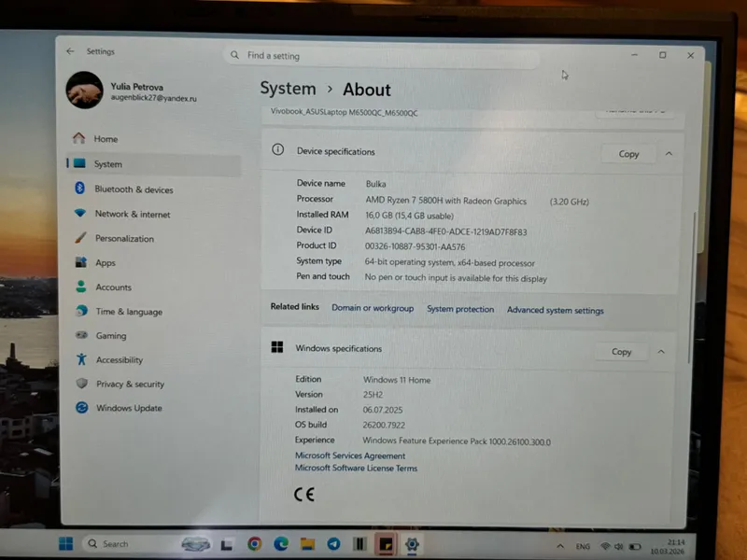
Task: Open Task View from the taskbar
Action: click(x=227, y=544)
